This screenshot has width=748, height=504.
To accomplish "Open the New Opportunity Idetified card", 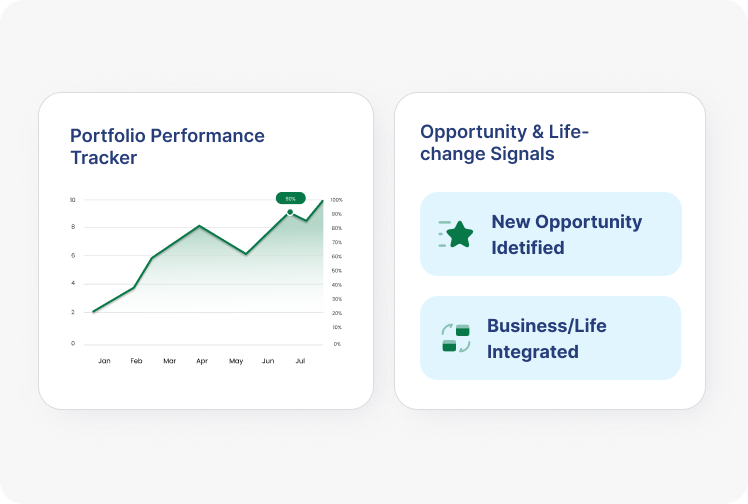I will 550,234.
